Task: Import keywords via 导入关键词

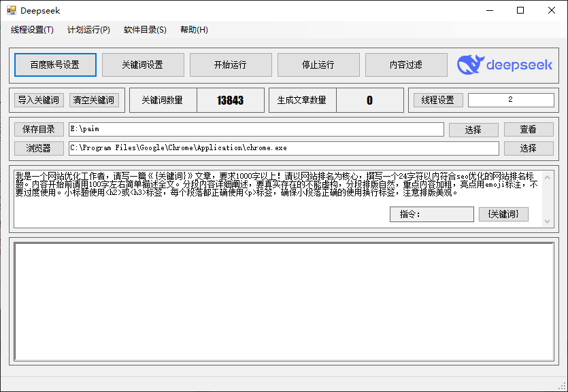Action: point(39,100)
